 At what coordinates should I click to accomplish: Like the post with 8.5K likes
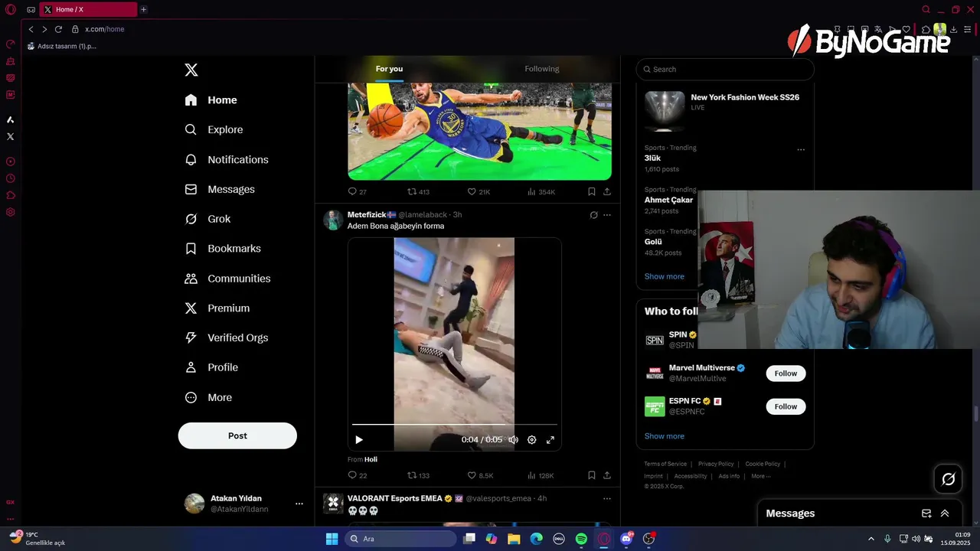[x=480, y=475]
